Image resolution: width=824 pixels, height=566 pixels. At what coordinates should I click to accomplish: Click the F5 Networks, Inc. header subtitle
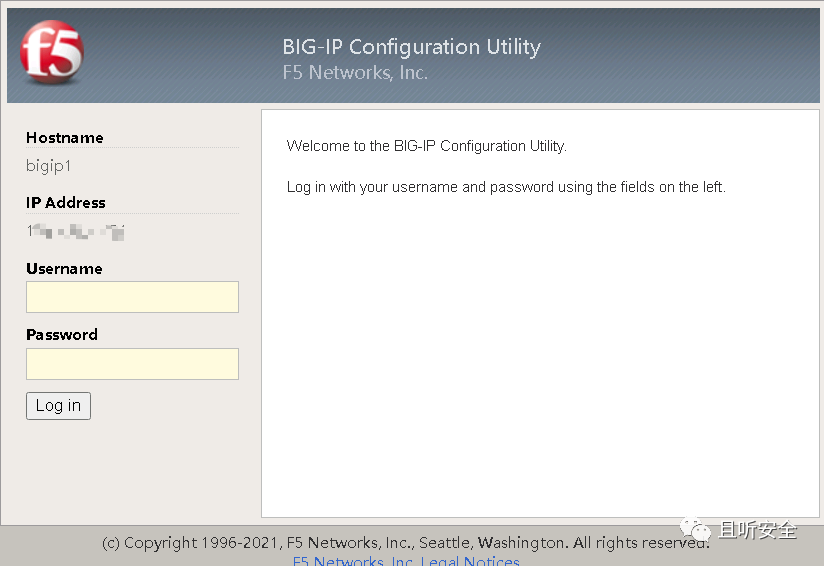(355, 73)
